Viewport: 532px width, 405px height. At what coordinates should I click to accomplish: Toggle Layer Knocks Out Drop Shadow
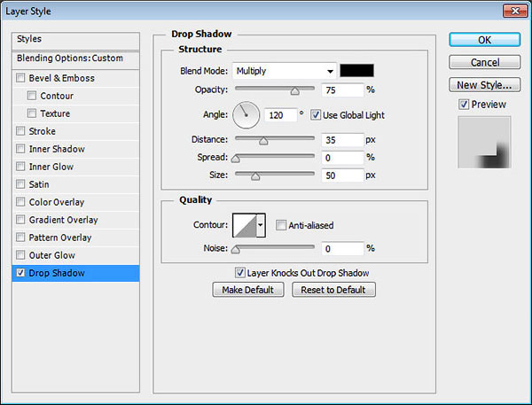point(239,272)
